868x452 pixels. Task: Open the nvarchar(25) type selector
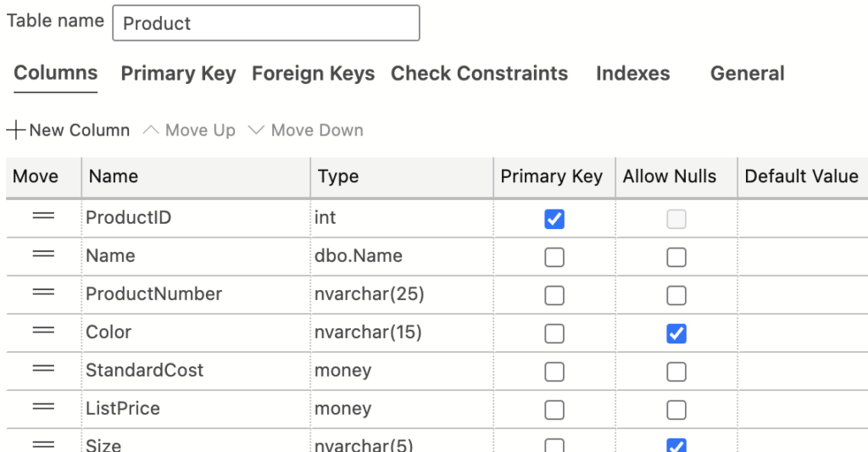tap(402, 294)
